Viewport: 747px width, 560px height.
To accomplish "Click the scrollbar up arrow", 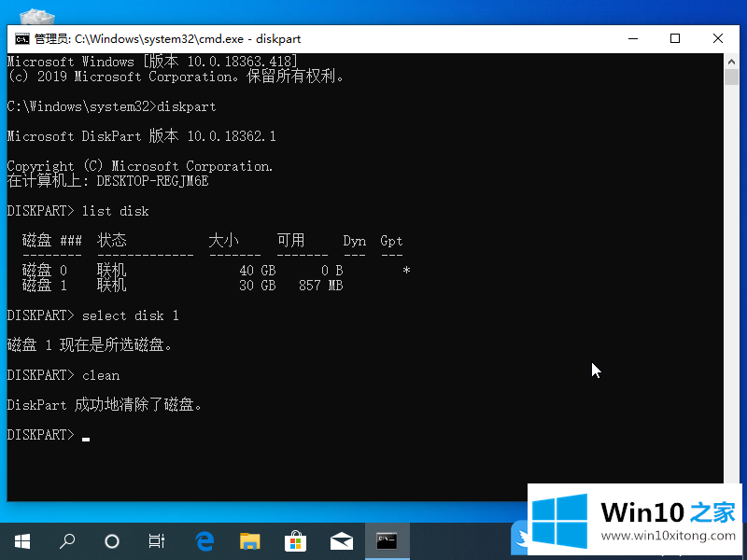I will click(732, 61).
